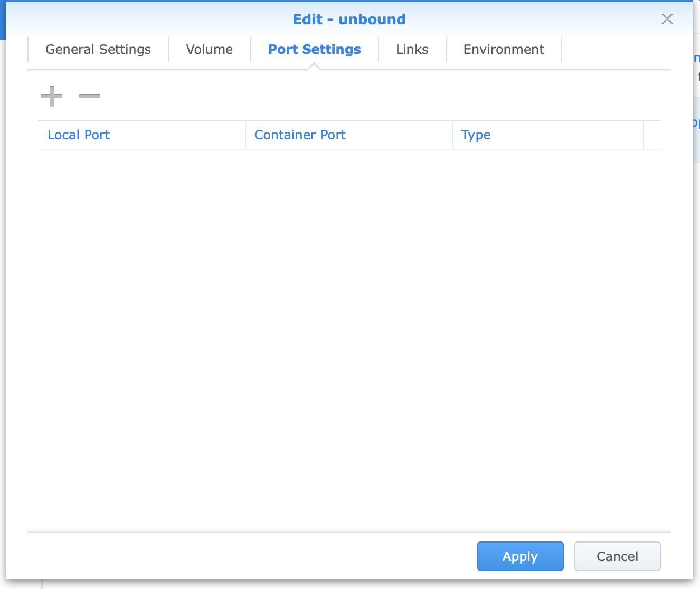Show the Environment tab
The height and width of the screenshot is (589, 700).
click(x=503, y=50)
